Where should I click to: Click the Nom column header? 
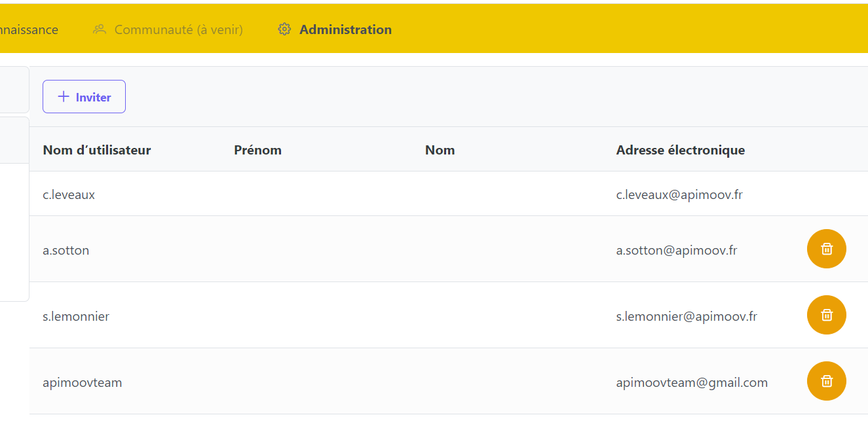coord(440,150)
